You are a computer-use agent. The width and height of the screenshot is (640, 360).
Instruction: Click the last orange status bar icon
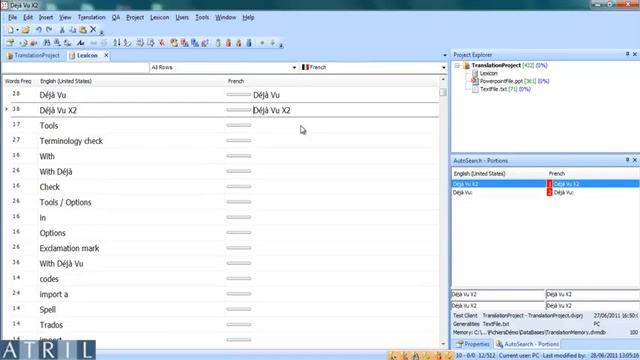tap(449, 356)
